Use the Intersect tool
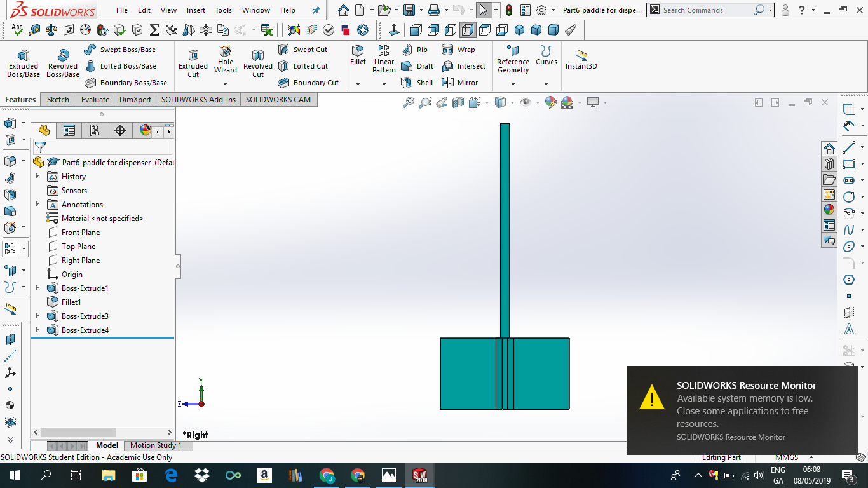This screenshot has width=868, height=488. coord(463,66)
